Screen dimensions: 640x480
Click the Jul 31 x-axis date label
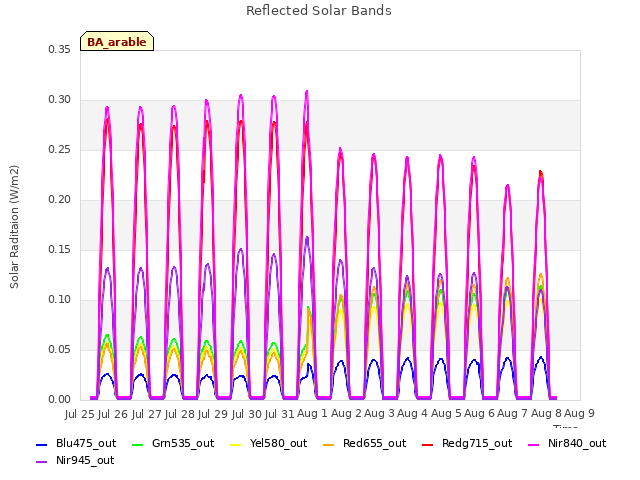pyautogui.click(x=280, y=414)
